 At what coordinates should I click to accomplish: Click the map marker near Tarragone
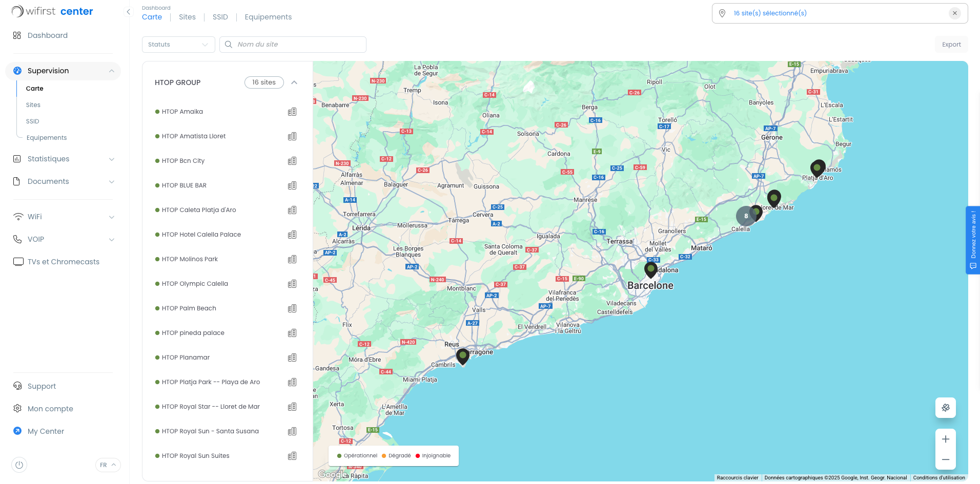(x=463, y=356)
